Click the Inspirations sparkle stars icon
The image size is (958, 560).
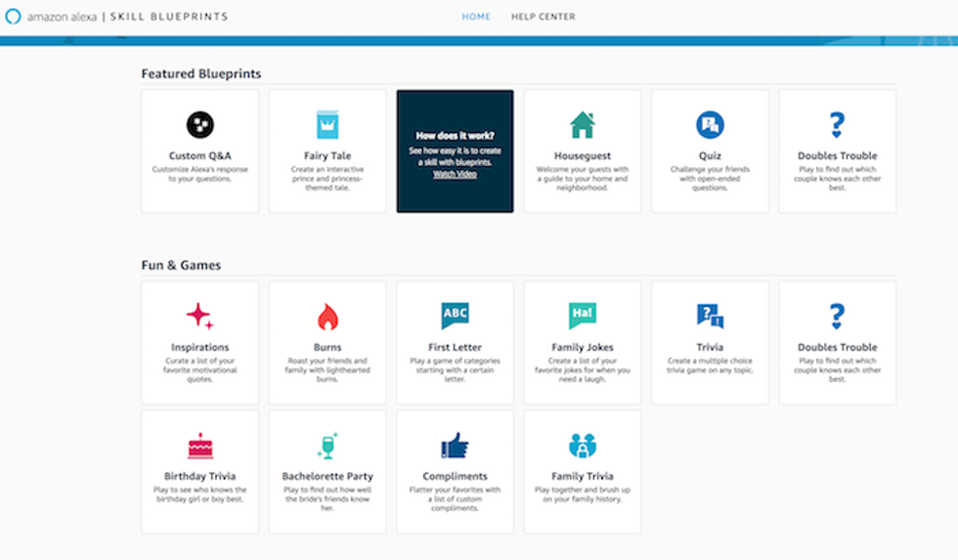click(x=199, y=316)
